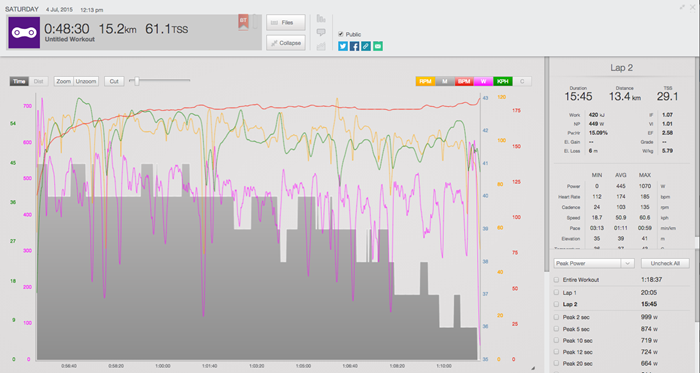
Task: Select the Peak 5 sec label
Action: pyautogui.click(x=576, y=329)
